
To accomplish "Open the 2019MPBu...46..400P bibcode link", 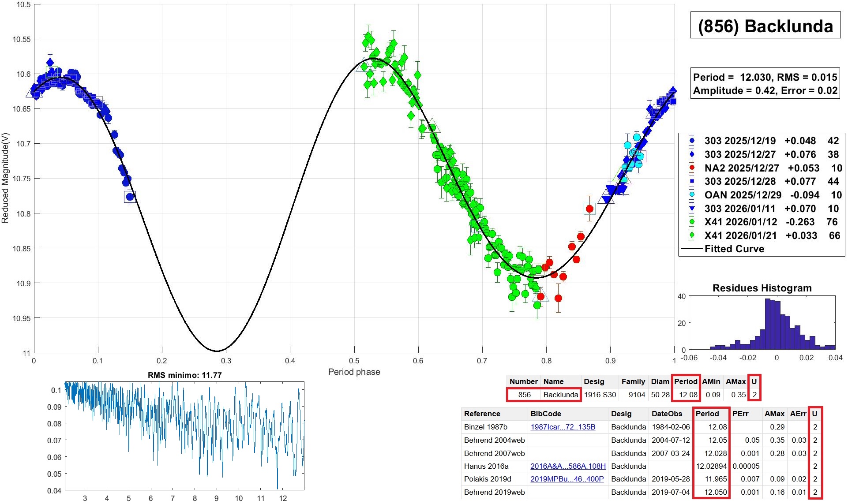I will coord(567,479).
